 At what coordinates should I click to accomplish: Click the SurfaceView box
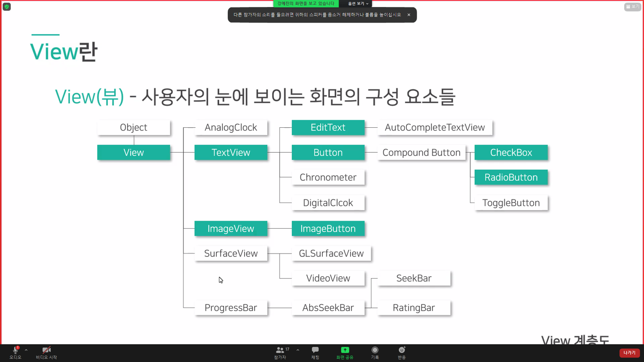tap(231, 253)
